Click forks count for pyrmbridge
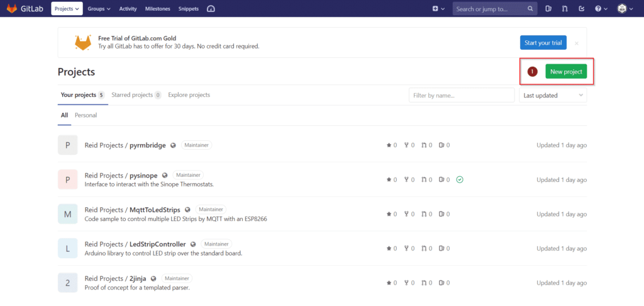The image size is (644, 306). 409,145
